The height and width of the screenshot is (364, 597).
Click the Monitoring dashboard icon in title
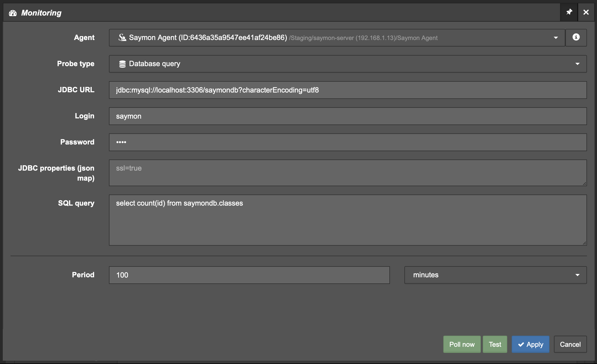pyautogui.click(x=13, y=13)
